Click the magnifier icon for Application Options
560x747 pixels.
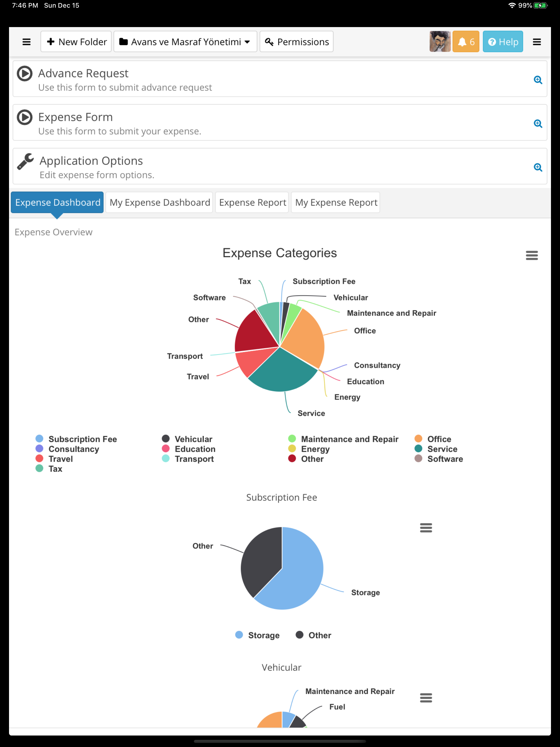(x=538, y=168)
